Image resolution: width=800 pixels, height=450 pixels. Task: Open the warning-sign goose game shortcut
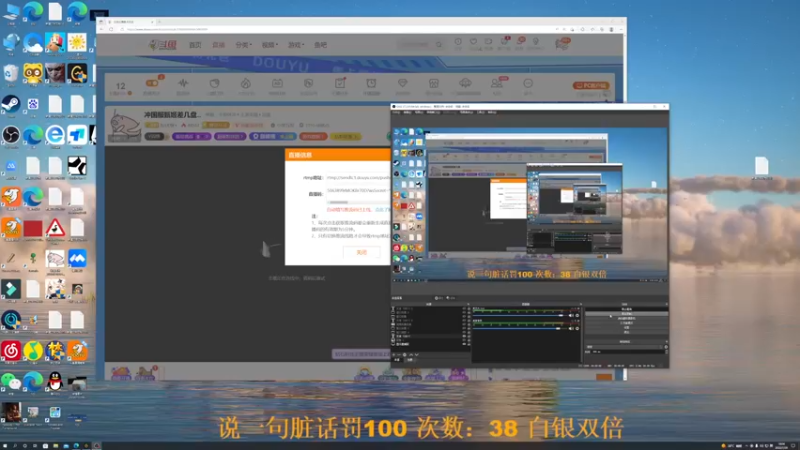coord(55,228)
